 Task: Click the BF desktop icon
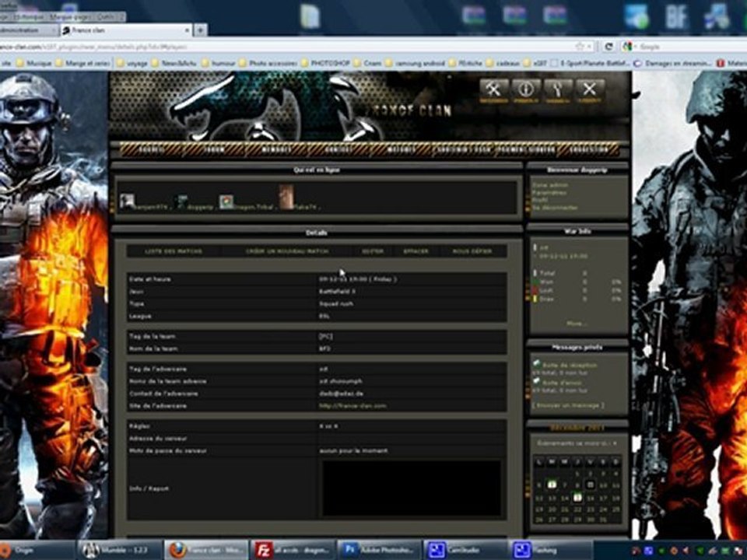(x=676, y=16)
